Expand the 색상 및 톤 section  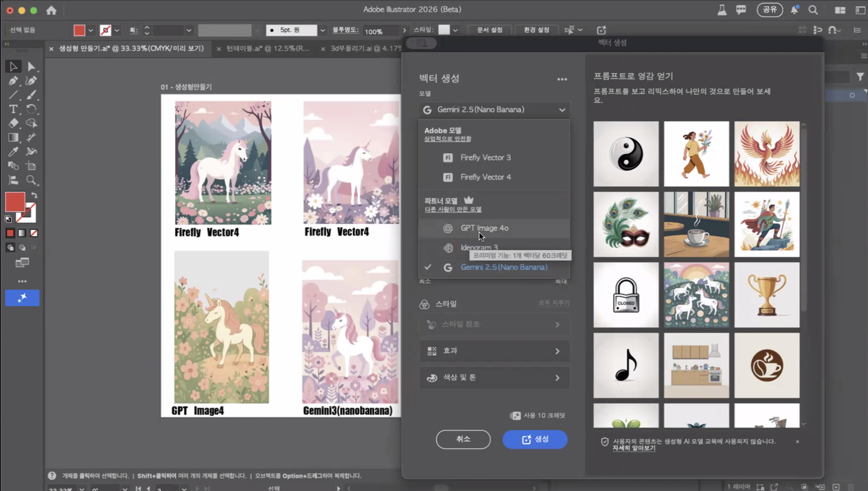[x=495, y=378]
